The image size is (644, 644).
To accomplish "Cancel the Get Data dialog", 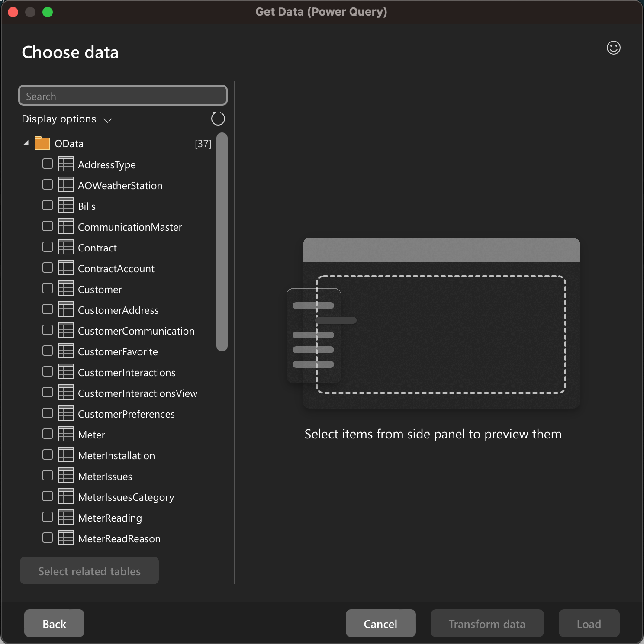I will tap(380, 623).
